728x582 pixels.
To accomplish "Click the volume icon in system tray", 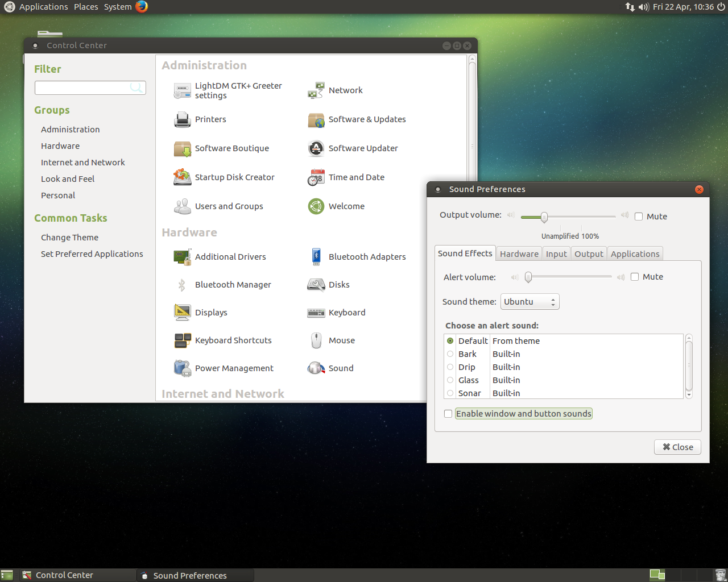I will (643, 7).
